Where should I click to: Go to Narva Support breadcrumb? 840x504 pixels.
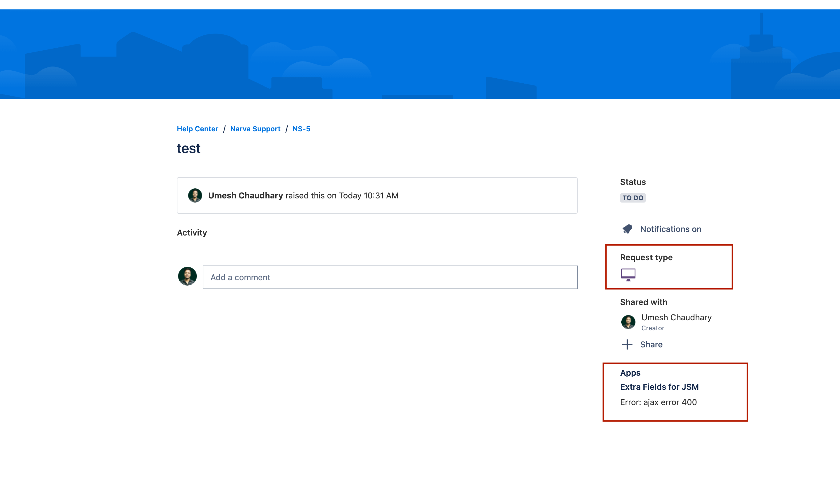255,129
